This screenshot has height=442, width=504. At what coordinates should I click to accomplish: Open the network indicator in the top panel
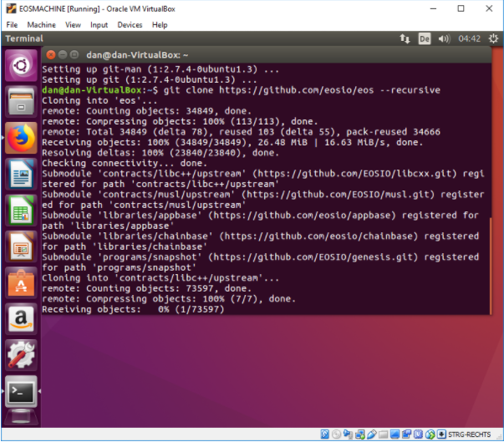405,39
